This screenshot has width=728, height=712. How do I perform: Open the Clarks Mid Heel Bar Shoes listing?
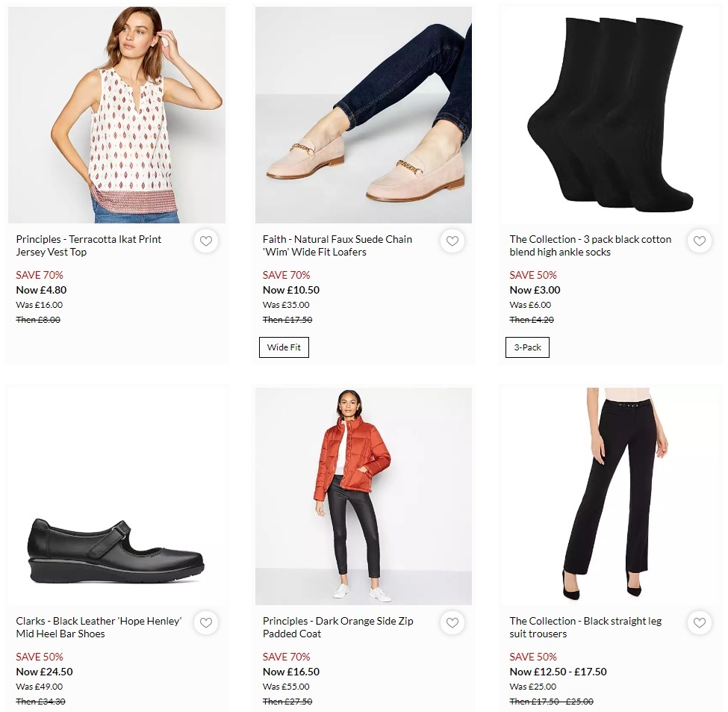99,628
